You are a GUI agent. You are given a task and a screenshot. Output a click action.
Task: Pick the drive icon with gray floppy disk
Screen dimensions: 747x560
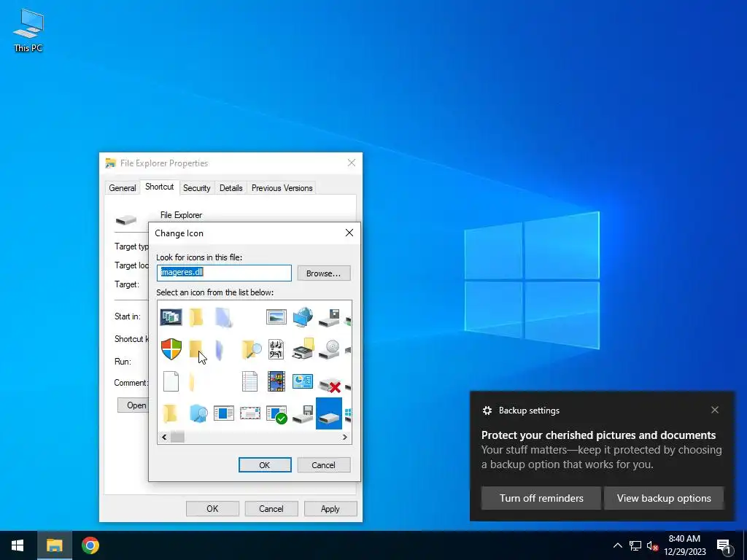(x=303, y=414)
